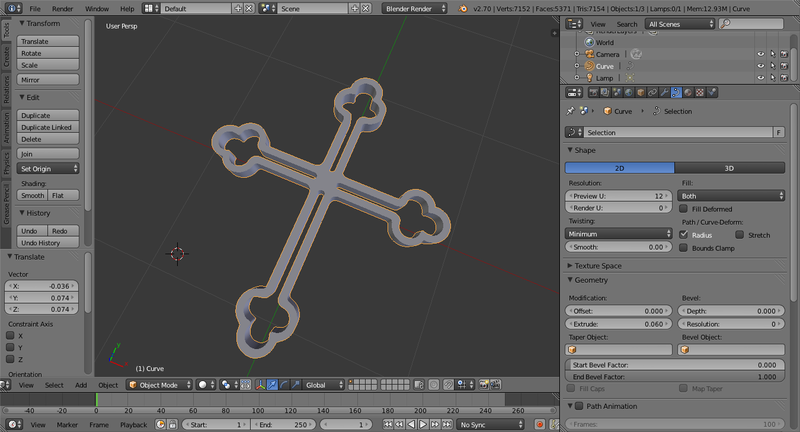Open the Material properties tab
The image size is (800, 432).
[x=688, y=92]
